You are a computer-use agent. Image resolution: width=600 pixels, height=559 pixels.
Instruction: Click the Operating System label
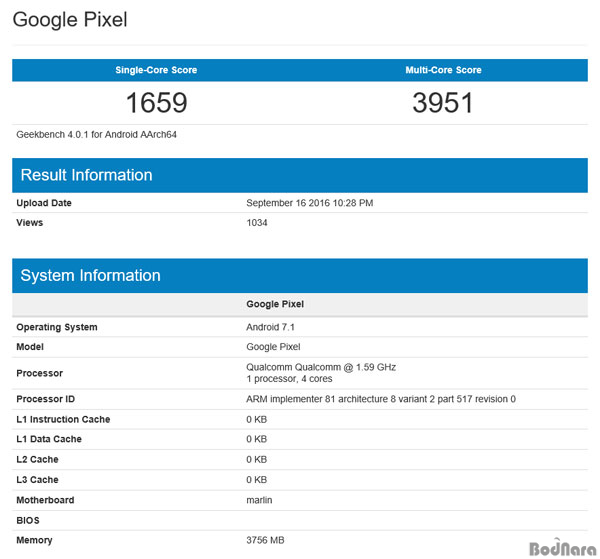tap(57, 327)
